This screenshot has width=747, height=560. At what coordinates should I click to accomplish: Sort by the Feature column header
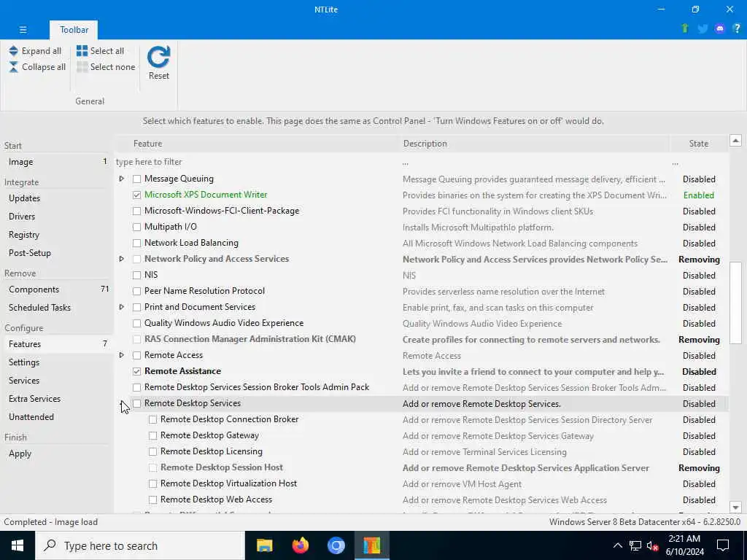258,144
